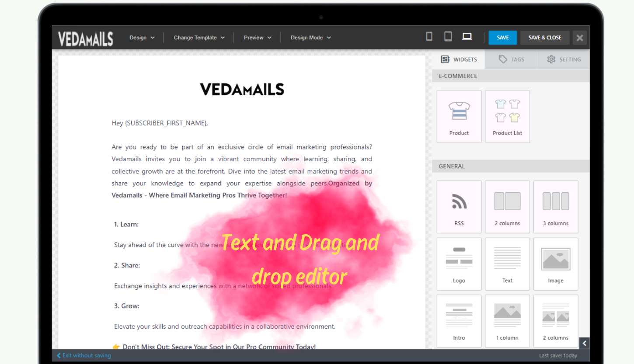Open the Change Template dropdown
The image size is (634, 364).
point(199,38)
